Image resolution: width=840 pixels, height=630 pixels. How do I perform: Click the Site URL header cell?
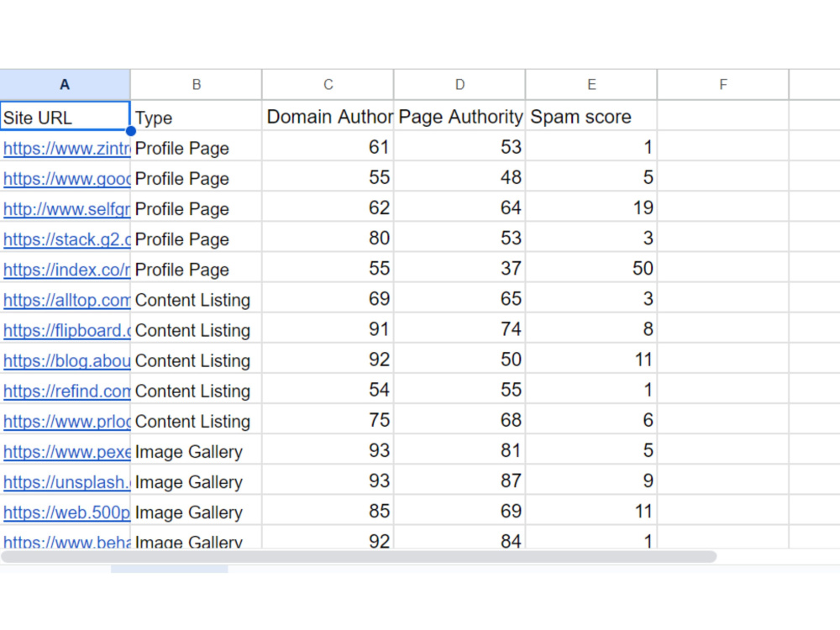pyautogui.click(x=65, y=116)
